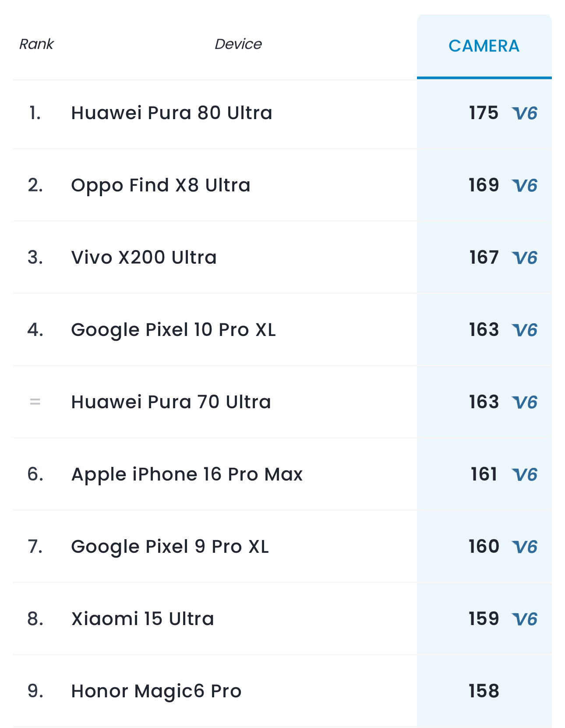Image resolution: width=565 pixels, height=728 pixels.
Task: Click V6 badge for Oppo Find X8 Ultra
Action: click(x=525, y=186)
